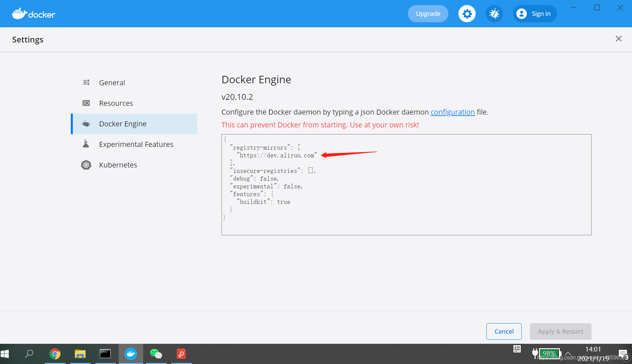Click the user avatar icon in Sign in
The height and width of the screenshot is (364, 632).
(521, 14)
